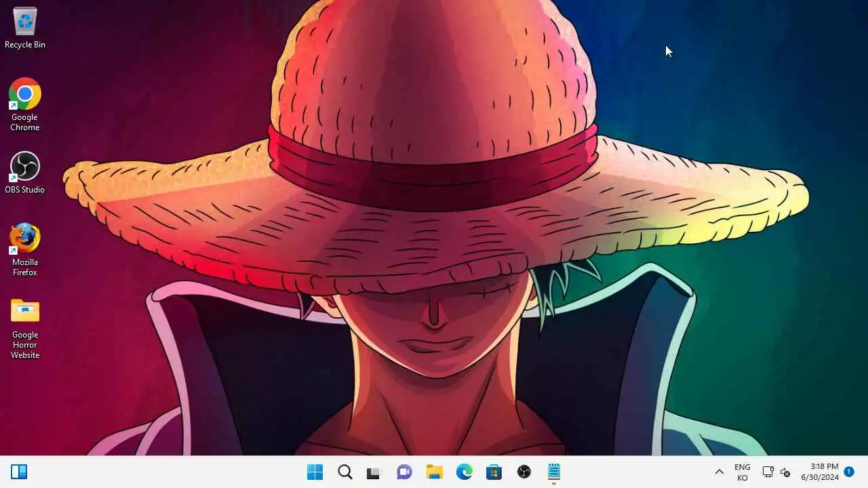Open File Explorer from taskbar
The height and width of the screenshot is (488, 868).
tap(434, 472)
